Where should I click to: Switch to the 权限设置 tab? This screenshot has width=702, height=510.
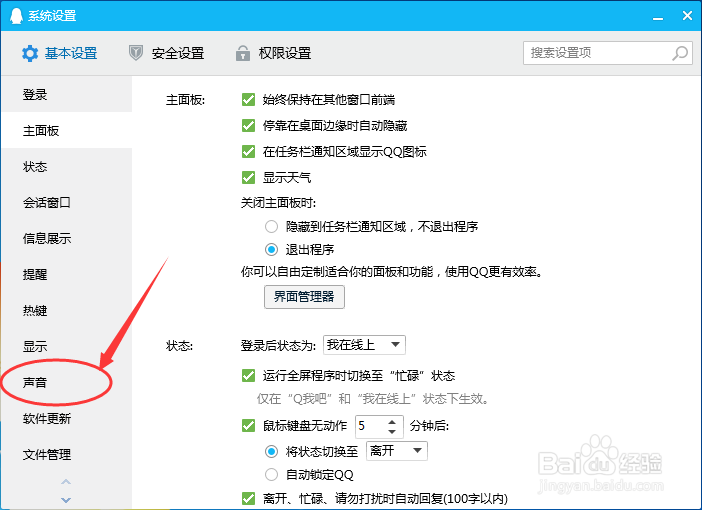pos(274,53)
